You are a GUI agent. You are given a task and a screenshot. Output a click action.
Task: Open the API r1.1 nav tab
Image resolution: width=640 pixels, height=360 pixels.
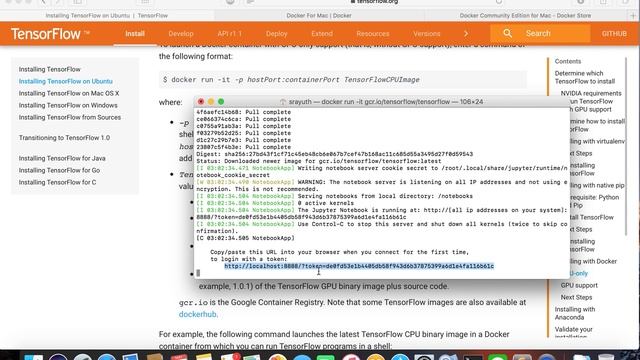229,34
